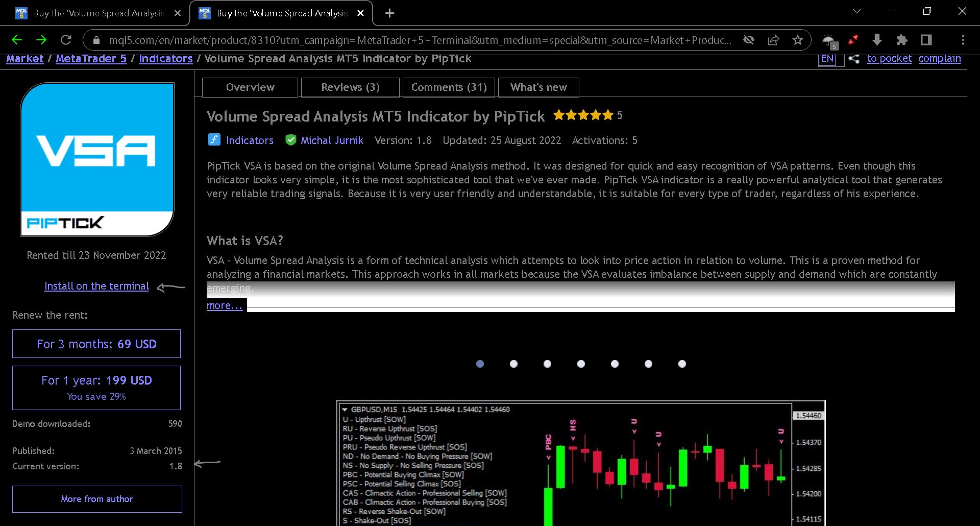This screenshot has width=980, height=526.
Task: Click the 'Current version:' label
Action: pyautogui.click(x=45, y=466)
